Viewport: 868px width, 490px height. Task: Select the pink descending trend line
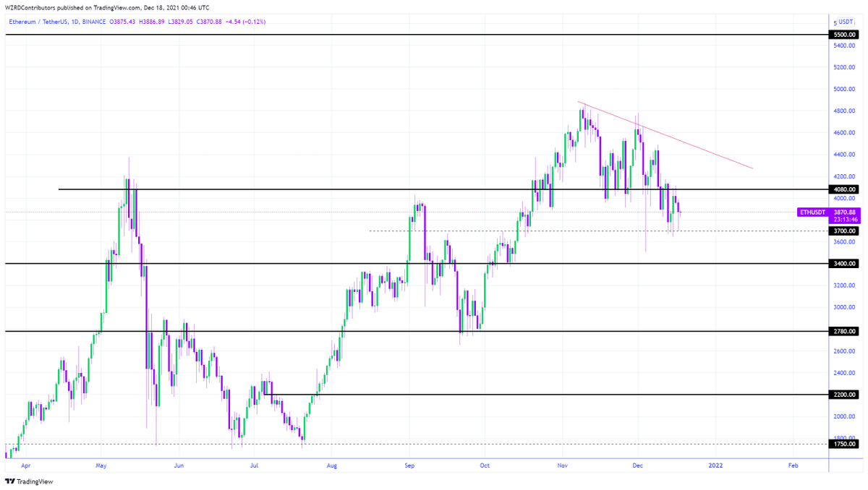665,135
